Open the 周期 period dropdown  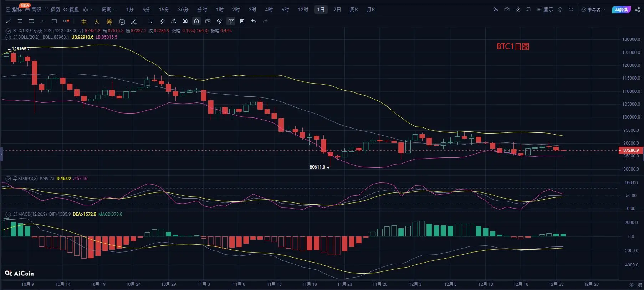pos(109,10)
